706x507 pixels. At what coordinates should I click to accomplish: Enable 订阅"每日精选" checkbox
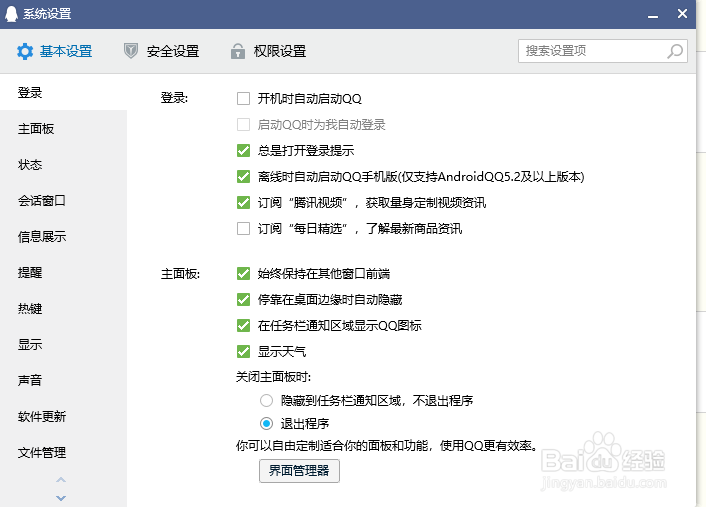coord(243,229)
